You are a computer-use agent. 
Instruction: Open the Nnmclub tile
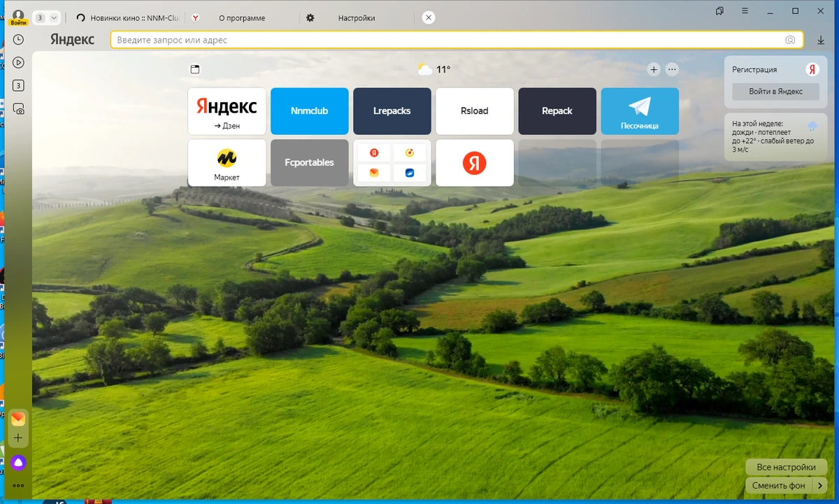[x=309, y=111]
